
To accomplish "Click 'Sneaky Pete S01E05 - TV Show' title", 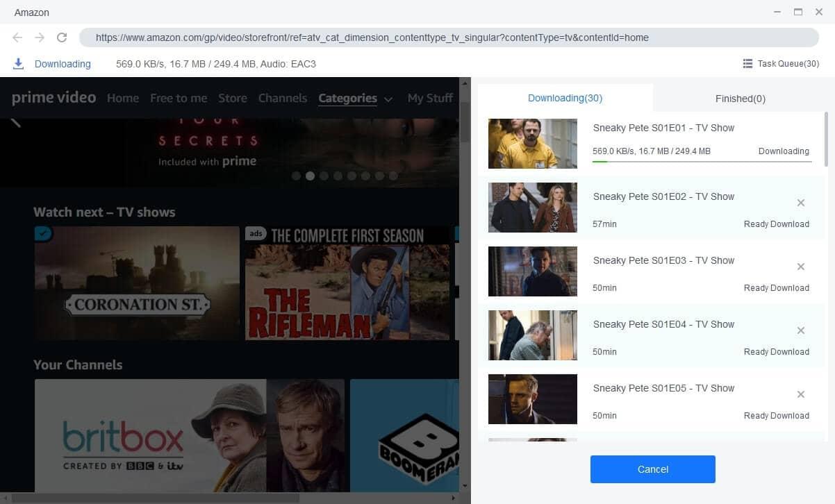I will [x=663, y=388].
